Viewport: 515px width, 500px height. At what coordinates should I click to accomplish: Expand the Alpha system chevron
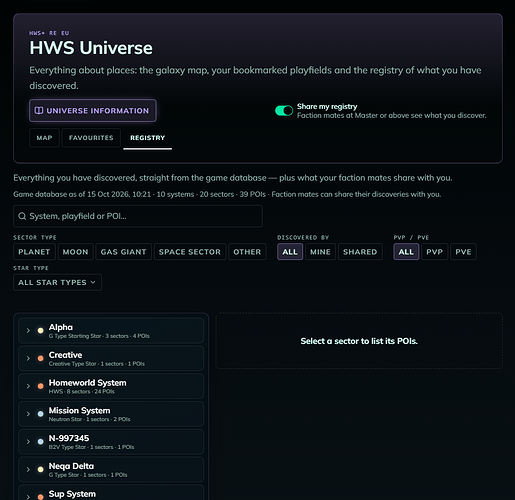[x=28, y=331]
